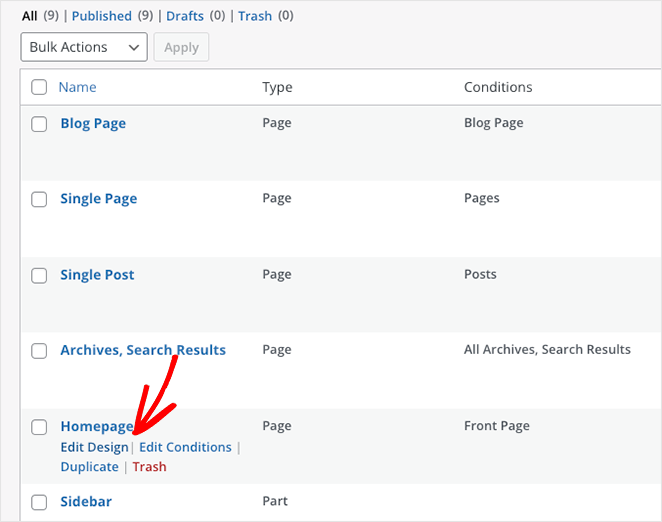
Task: Click 'All Archives, Search Results' condition text
Action: (x=547, y=350)
